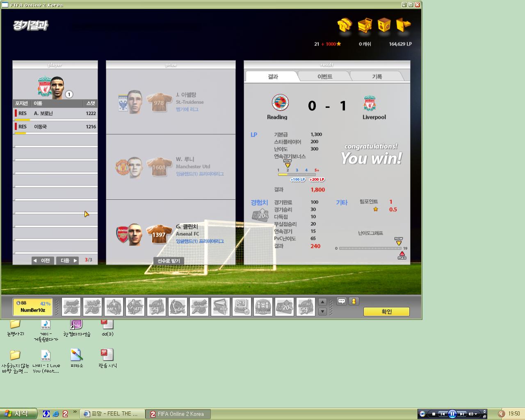Select the MF item card
This screenshot has width=525, height=420.
114,307
